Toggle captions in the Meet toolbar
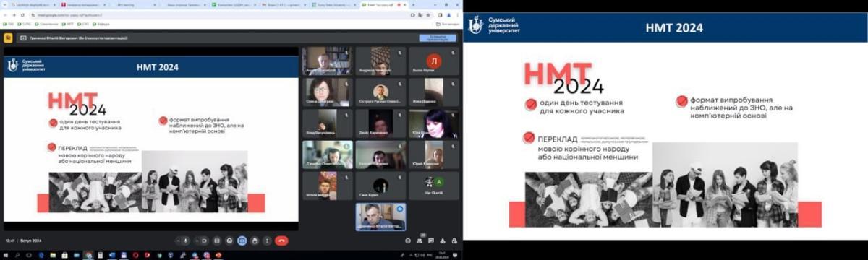Viewport: 868px width, 260px height. [x=217, y=240]
